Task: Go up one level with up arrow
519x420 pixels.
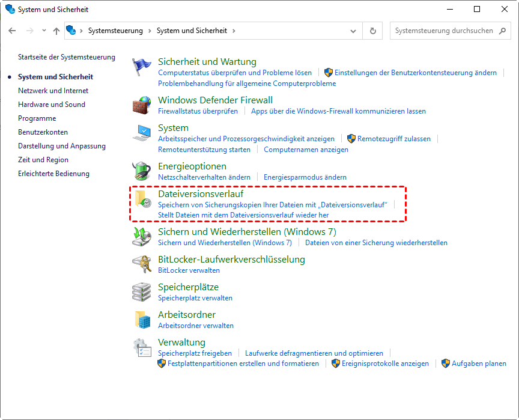Action: 56,31
